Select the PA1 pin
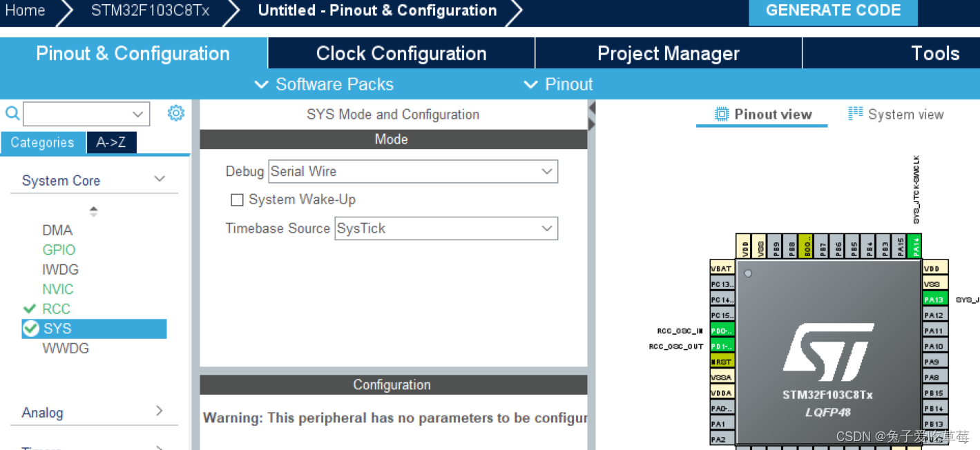This screenshot has width=980, height=450. pyautogui.click(x=722, y=424)
